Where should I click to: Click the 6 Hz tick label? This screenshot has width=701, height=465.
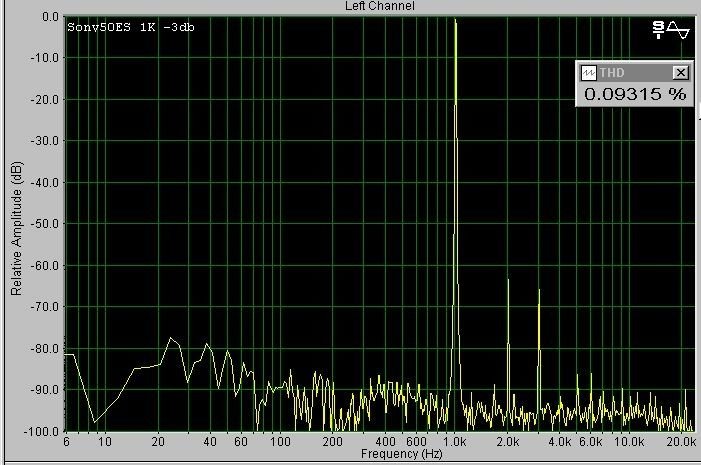[x=67, y=442]
